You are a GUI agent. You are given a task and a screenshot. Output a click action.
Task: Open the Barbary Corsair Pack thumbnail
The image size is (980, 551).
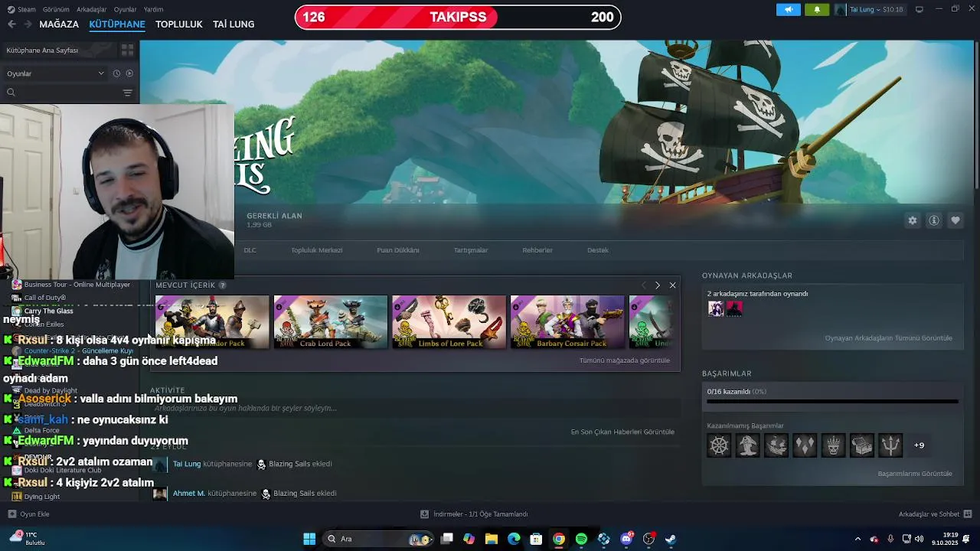click(x=567, y=322)
